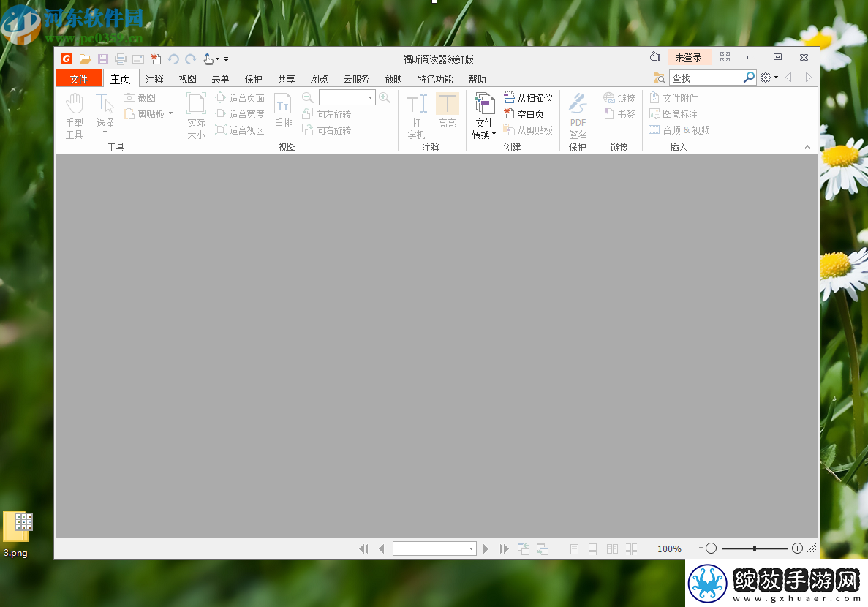Create PDF 从剪贴板 from clipboard
Viewport: 868px width, 607px height.
pos(528,130)
